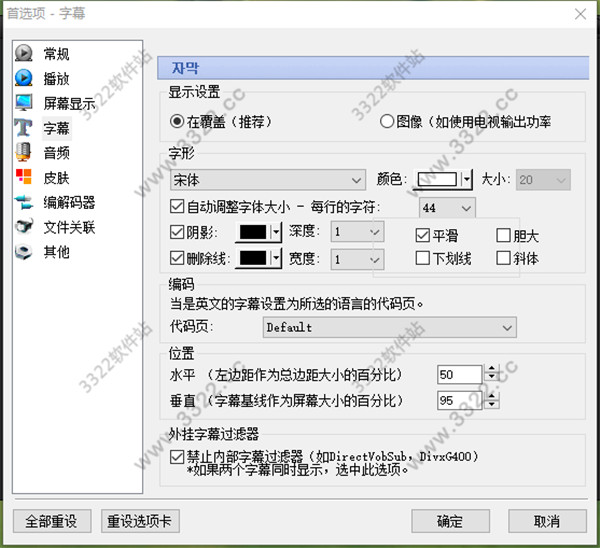Decrease the 水平 value with down arrow
Viewport: 600px width, 548px height.
(x=492, y=378)
